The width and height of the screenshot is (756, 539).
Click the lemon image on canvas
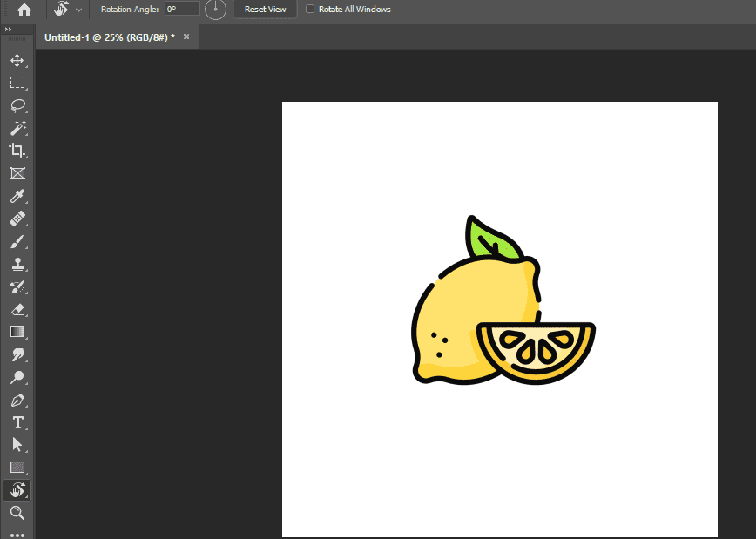click(503, 300)
